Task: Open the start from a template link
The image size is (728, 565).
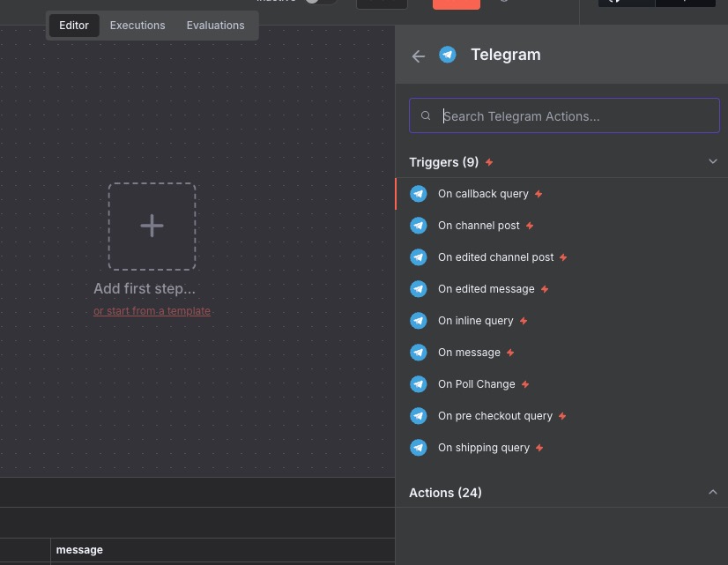Action: 152,310
